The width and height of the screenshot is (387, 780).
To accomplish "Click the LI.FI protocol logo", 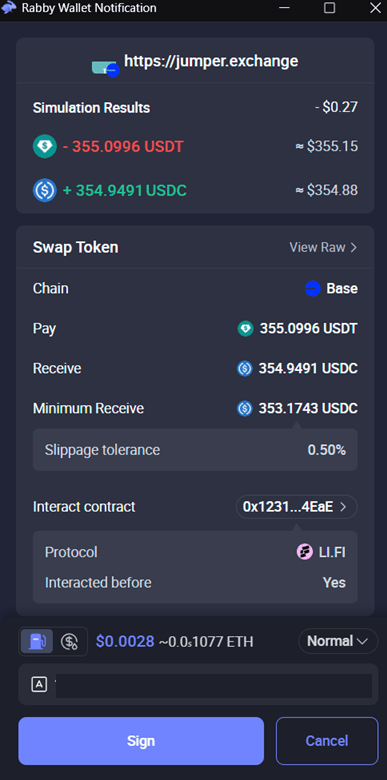I will [304, 552].
